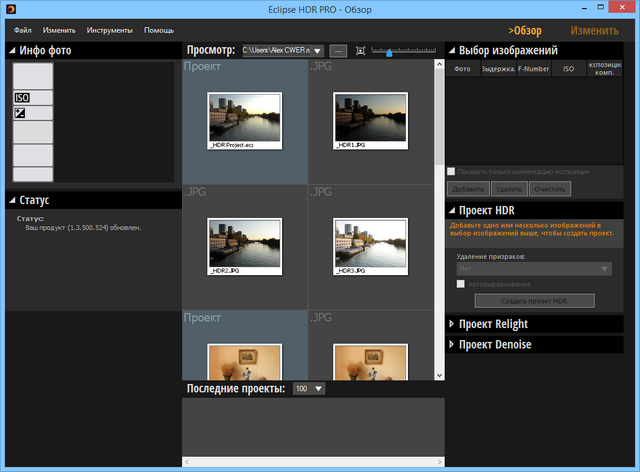Select the _HDR1.JPG thumbnail
The height and width of the screenshot is (472, 640).
(370, 121)
